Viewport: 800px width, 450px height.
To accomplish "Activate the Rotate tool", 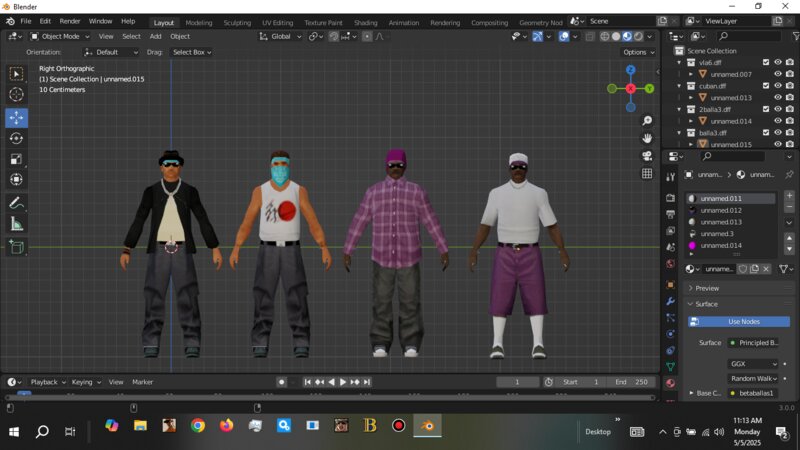I will tap(16, 138).
